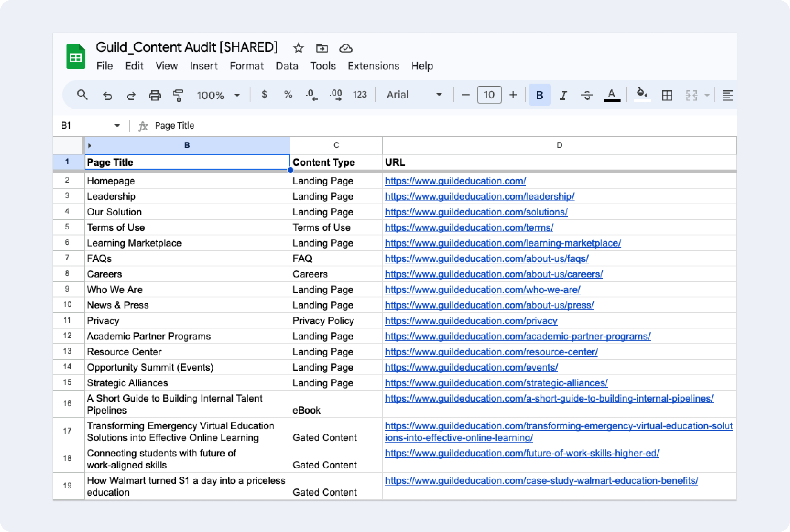
Task: Select the Academic Partner Programs cell
Action: [187, 336]
